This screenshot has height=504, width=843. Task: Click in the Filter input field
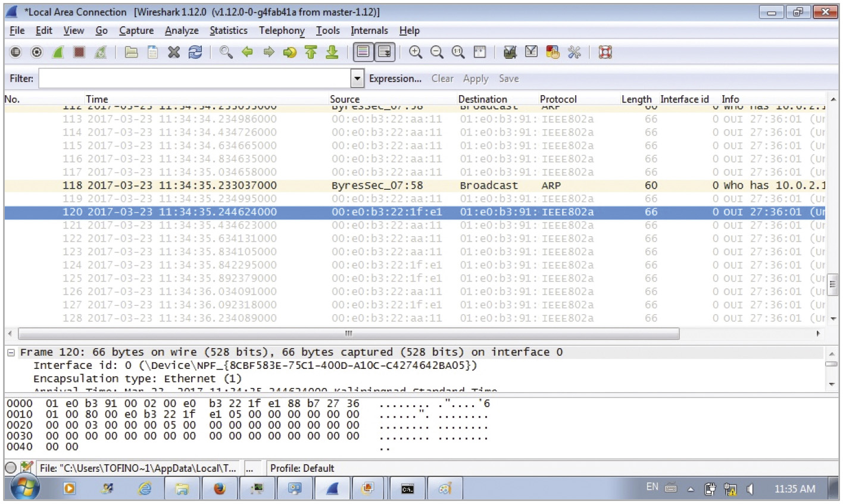coord(195,79)
